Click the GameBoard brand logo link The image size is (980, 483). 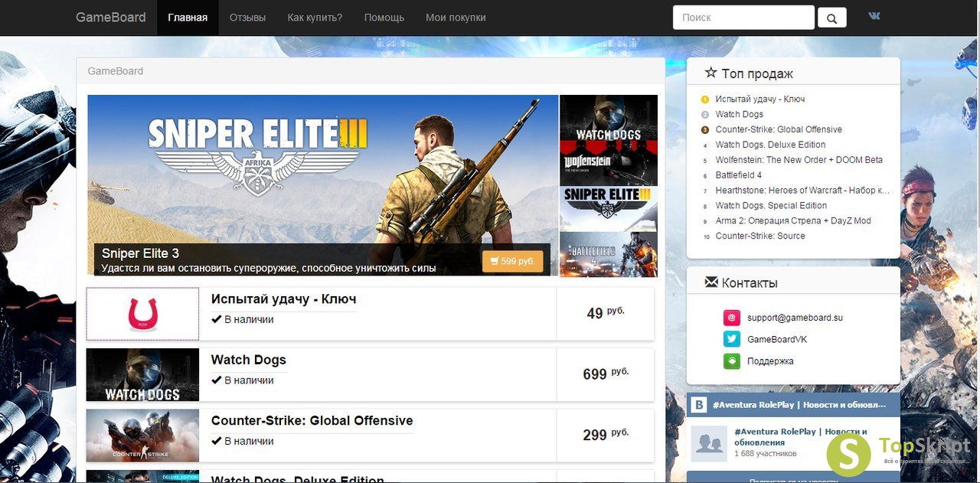[x=111, y=17]
